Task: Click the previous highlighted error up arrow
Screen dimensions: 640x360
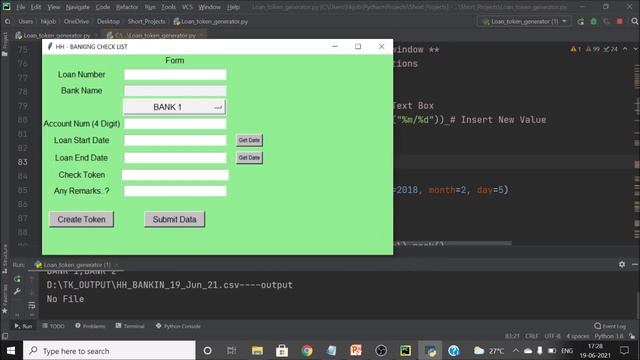Action: tap(625, 49)
